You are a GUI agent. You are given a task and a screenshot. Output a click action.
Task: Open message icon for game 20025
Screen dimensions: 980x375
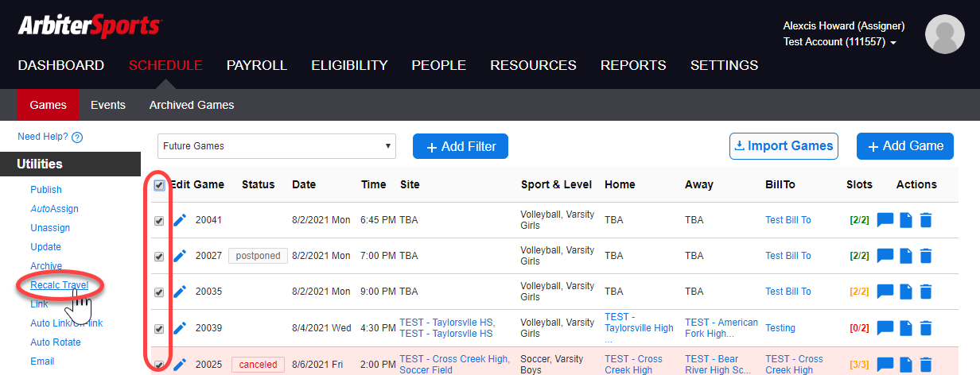pos(885,365)
